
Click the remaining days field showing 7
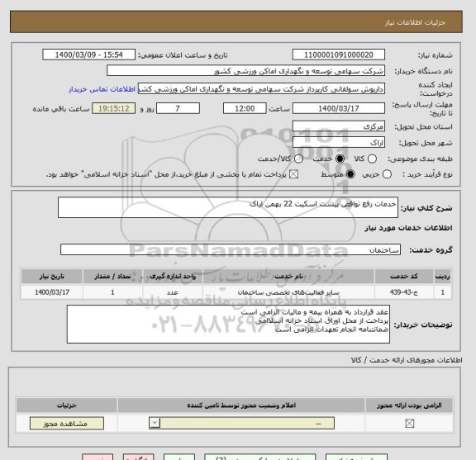178,108
